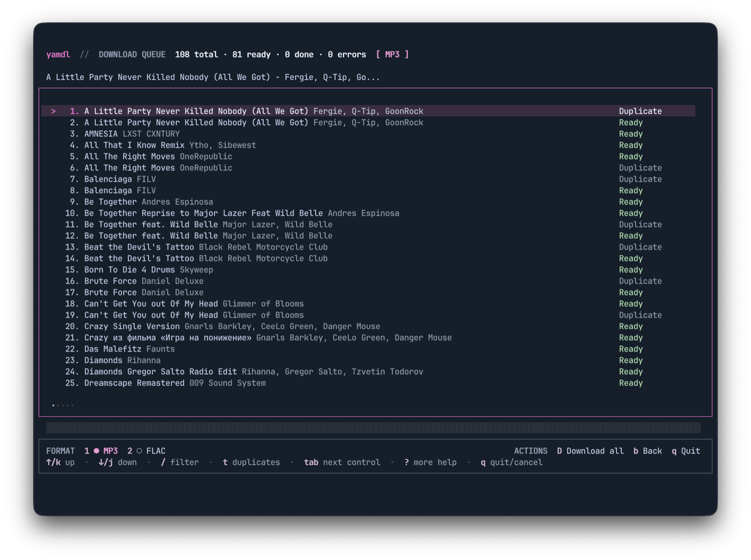Click the '? more help' hint
The height and width of the screenshot is (560, 751).
[430, 462]
